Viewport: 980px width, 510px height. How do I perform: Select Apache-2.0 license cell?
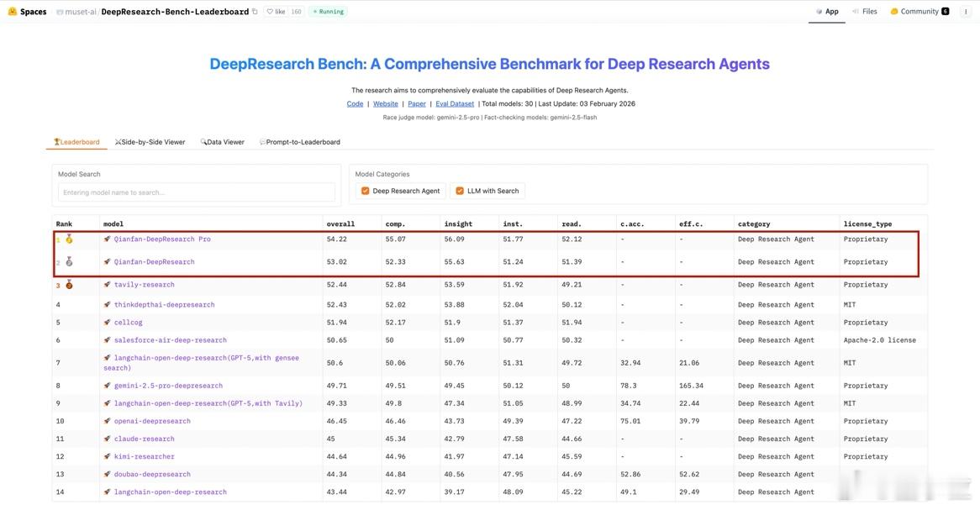[x=879, y=340]
